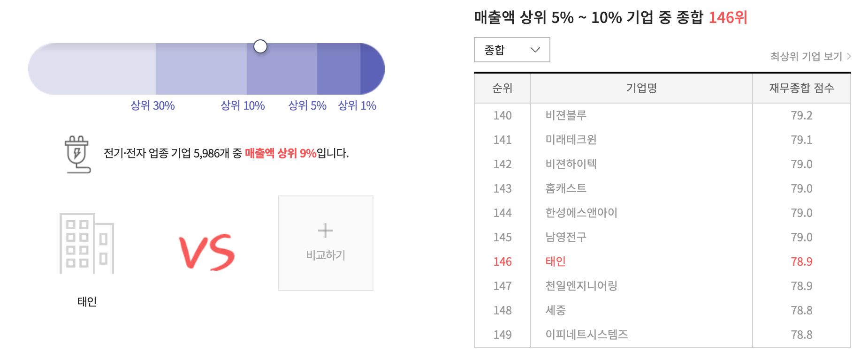Click the white slider handle on the percentile bar
The width and height of the screenshot is (868, 358).
click(x=260, y=46)
